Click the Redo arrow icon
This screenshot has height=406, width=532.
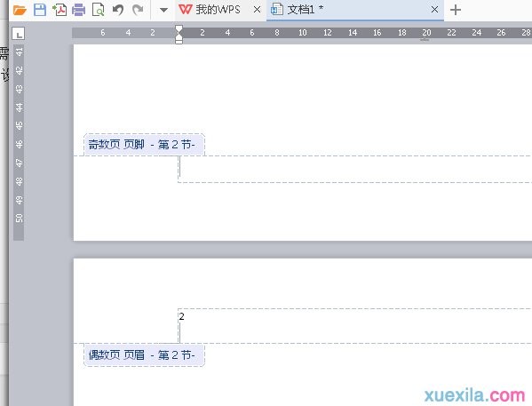[x=138, y=10]
